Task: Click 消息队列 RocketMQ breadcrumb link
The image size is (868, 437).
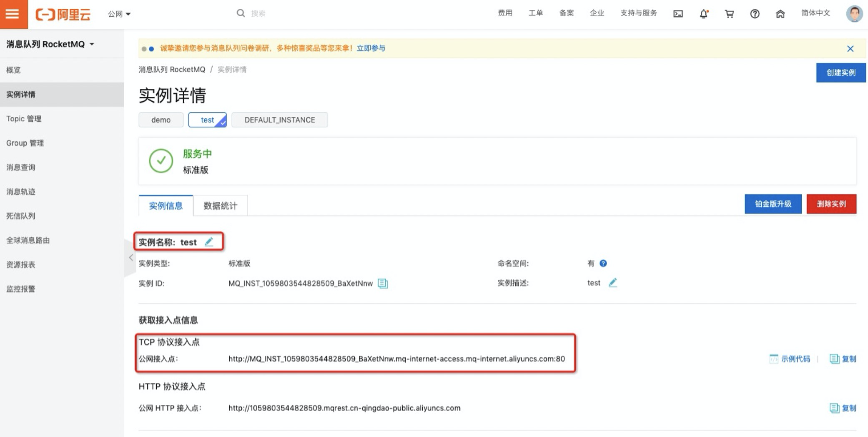Action: click(x=172, y=70)
